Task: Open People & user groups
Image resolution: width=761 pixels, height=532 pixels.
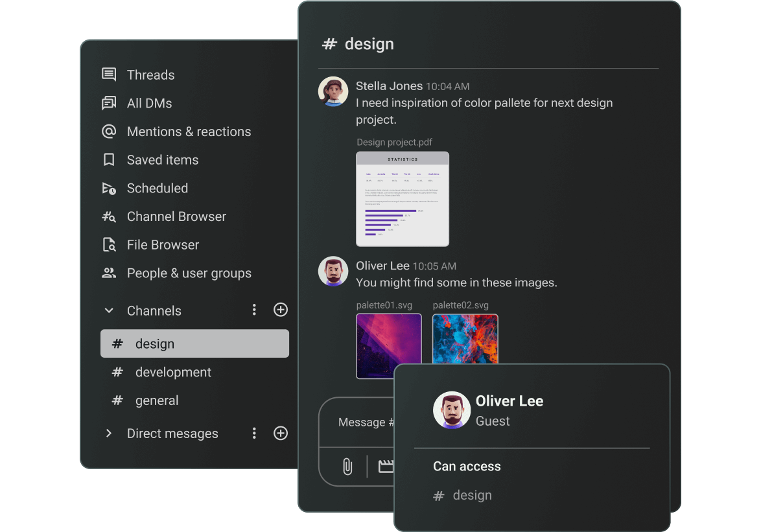Action: 189,273
